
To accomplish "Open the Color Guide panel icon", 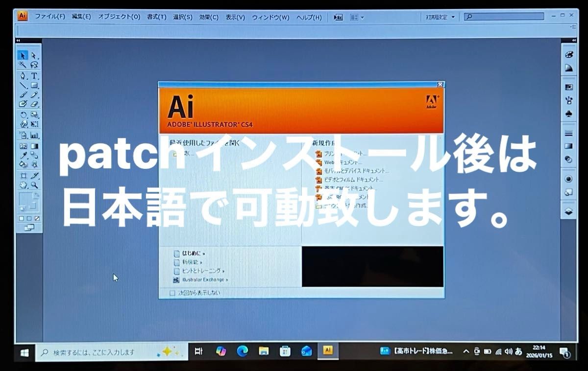I will (x=568, y=68).
